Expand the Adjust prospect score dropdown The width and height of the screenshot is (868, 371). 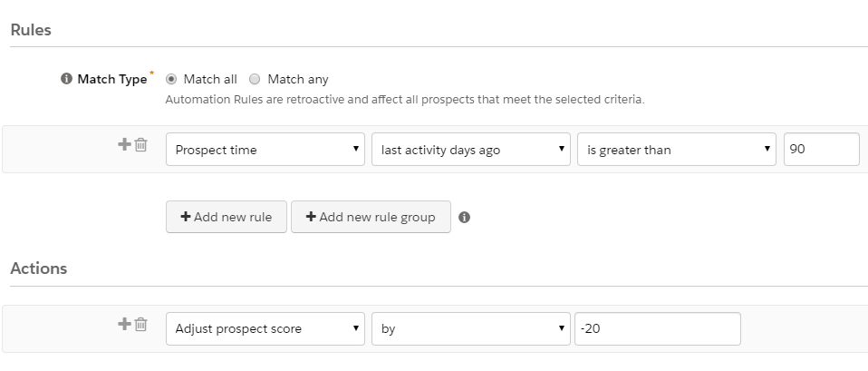click(265, 328)
